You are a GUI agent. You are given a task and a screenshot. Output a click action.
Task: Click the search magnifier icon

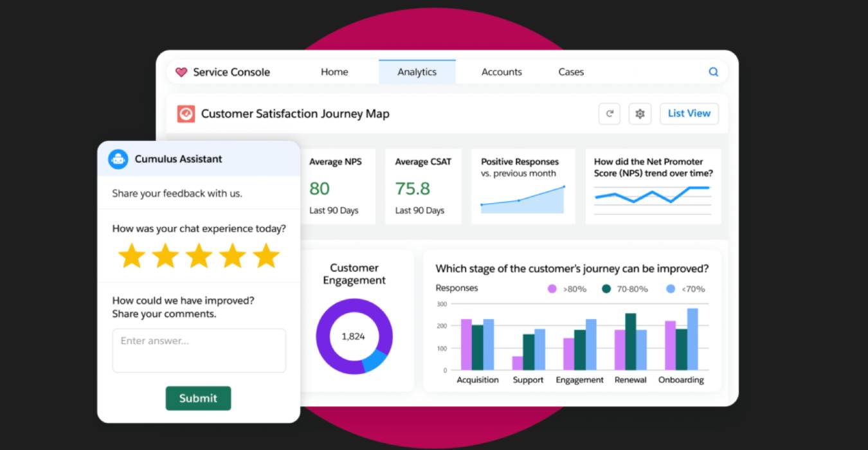click(713, 72)
